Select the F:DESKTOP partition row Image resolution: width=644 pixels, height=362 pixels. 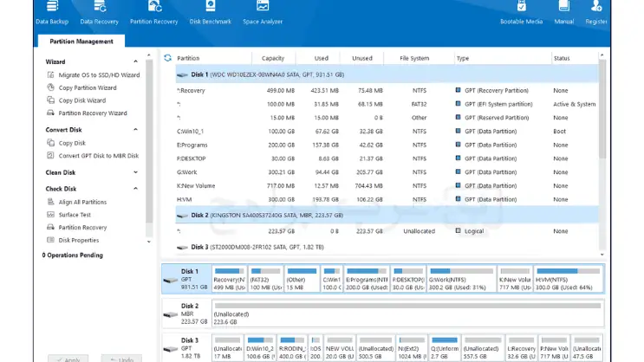(387, 158)
